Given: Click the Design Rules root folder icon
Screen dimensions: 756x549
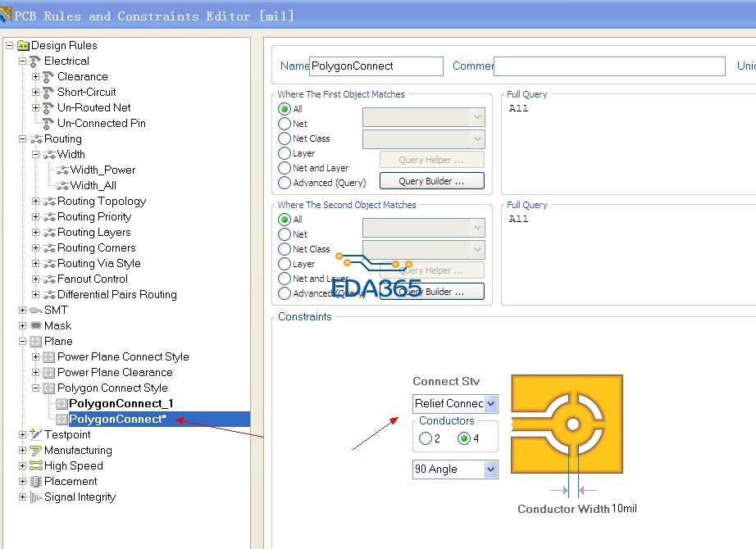Looking at the screenshot, I should [23, 46].
